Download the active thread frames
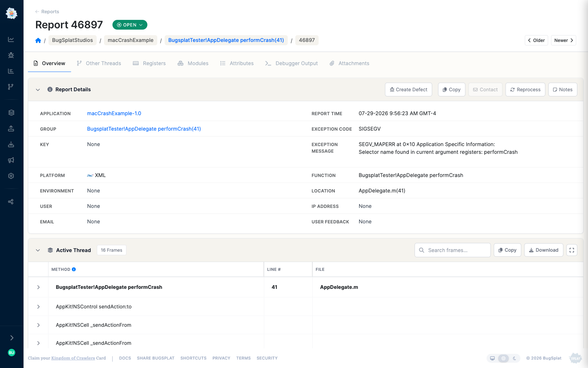 click(x=544, y=250)
